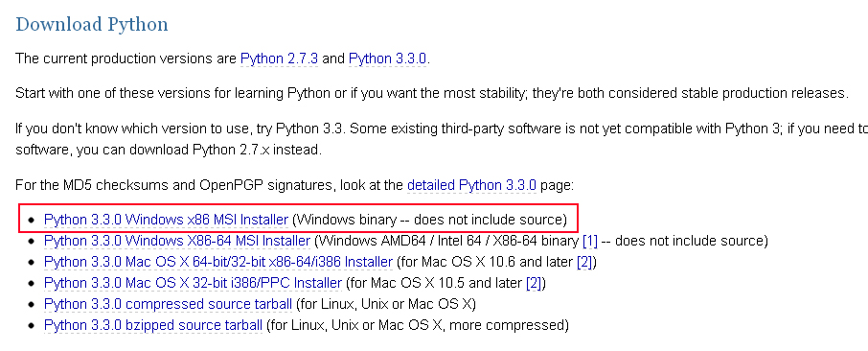Click the 'If you don't know which version' paragraph
868x351 pixels.
[x=442, y=139]
